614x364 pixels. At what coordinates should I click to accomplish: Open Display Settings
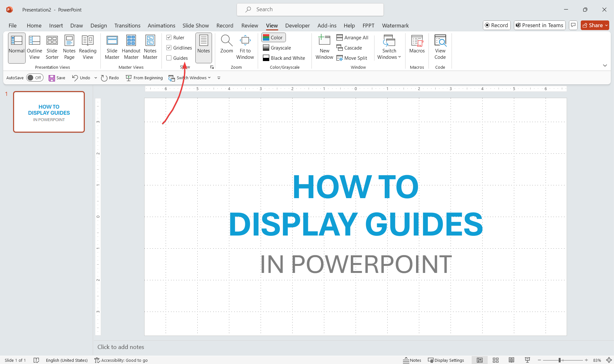tap(446, 360)
